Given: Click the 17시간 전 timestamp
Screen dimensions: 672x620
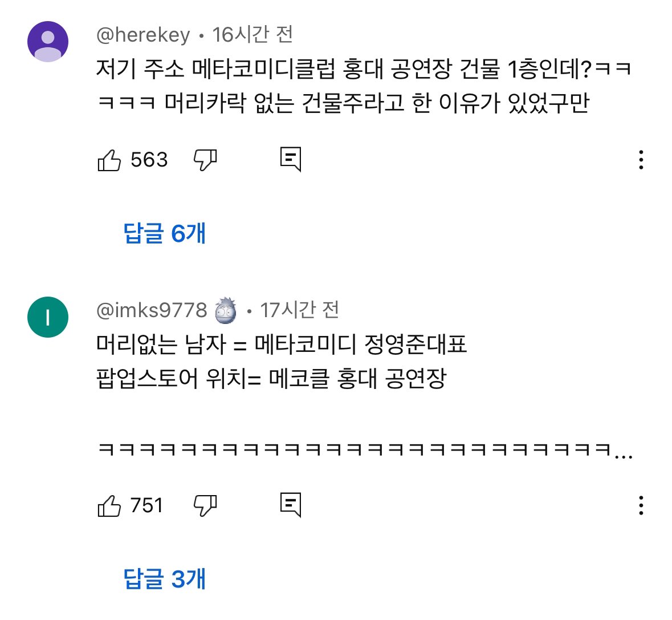Looking at the screenshot, I should click(x=300, y=310).
